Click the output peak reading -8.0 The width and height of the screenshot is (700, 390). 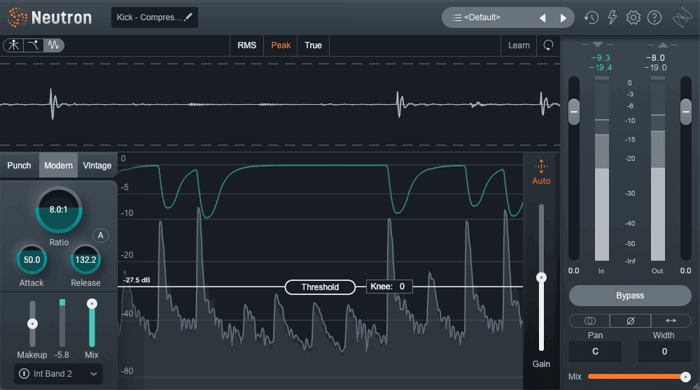(655, 58)
